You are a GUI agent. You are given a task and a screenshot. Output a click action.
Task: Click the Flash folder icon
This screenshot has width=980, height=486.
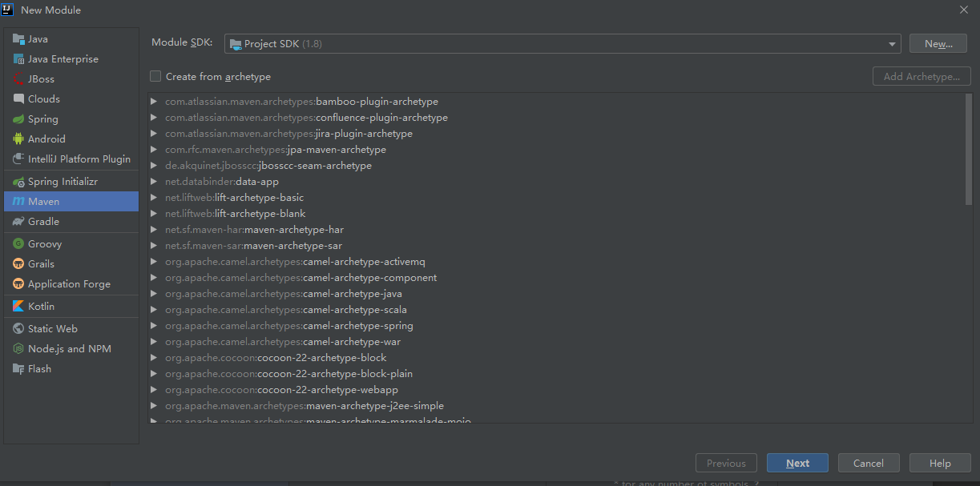point(18,368)
